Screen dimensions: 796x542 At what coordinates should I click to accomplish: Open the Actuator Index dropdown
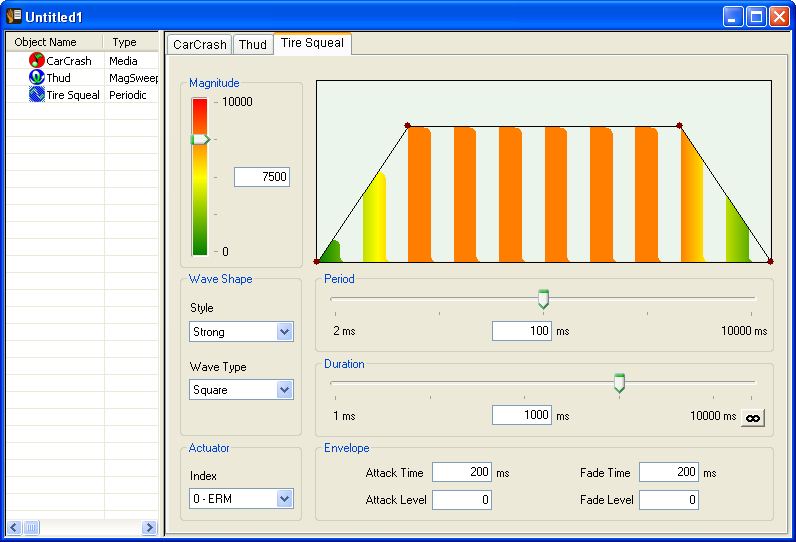241,498
